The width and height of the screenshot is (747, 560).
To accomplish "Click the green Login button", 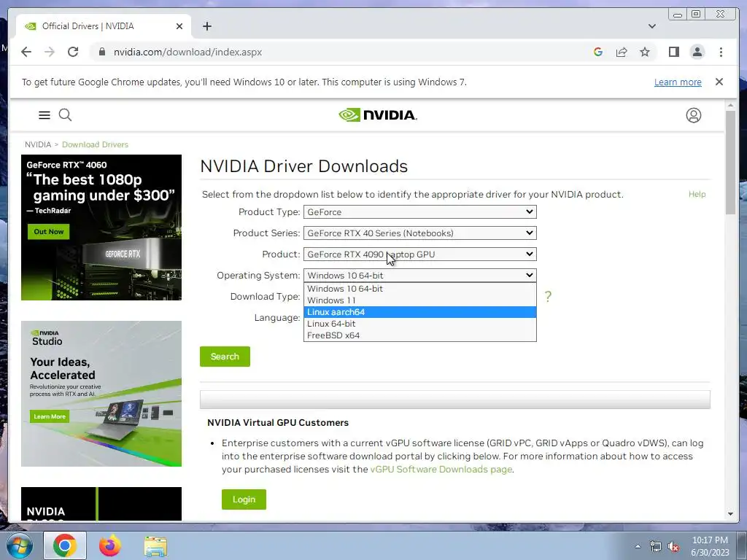I will point(244,499).
